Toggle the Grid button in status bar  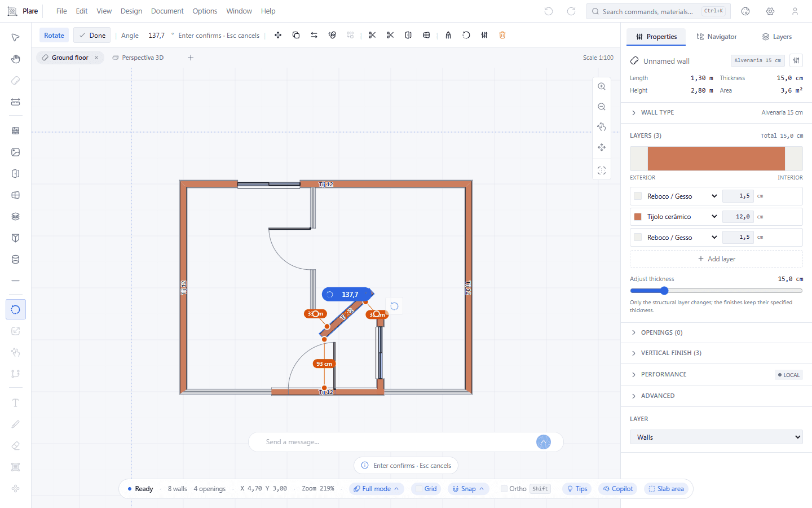tap(426, 489)
